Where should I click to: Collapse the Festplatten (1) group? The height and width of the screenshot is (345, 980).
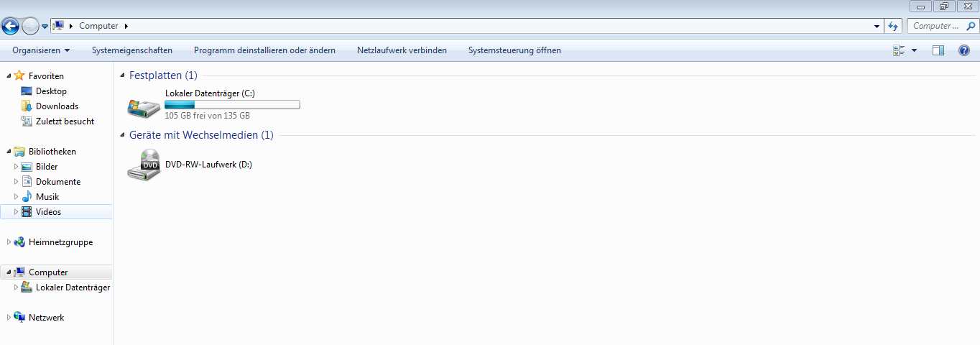(122, 75)
